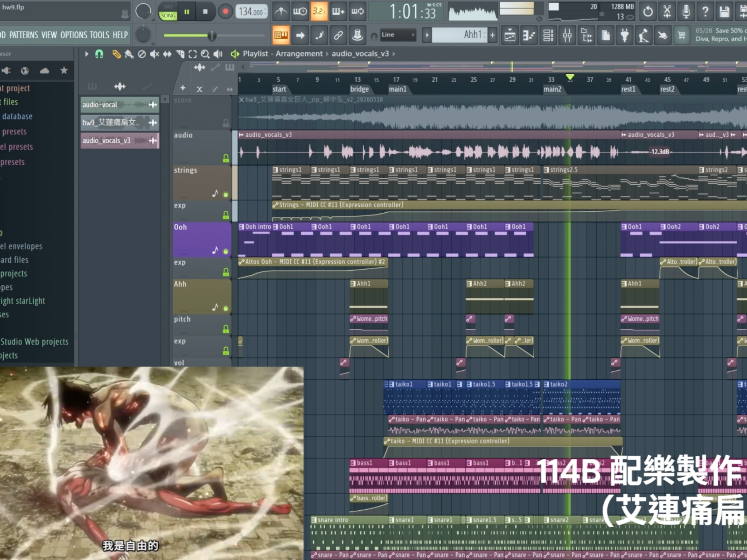747x560 pixels.
Task: Click the Save project floppy disk icon
Action: click(724, 12)
